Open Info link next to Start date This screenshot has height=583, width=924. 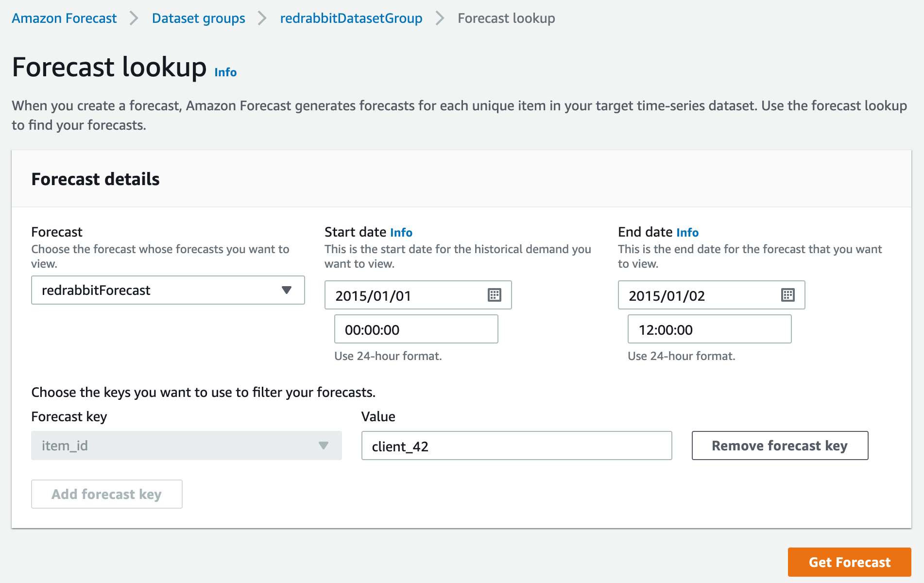pyautogui.click(x=401, y=233)
